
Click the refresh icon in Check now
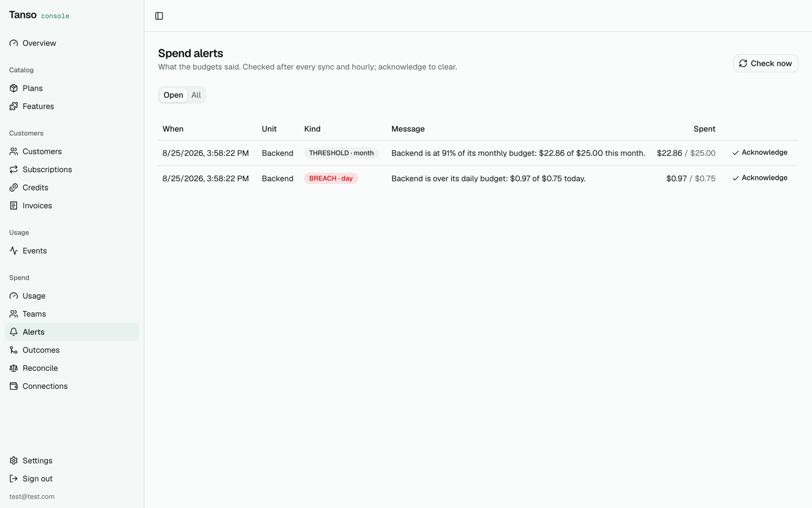click(743, 63)
